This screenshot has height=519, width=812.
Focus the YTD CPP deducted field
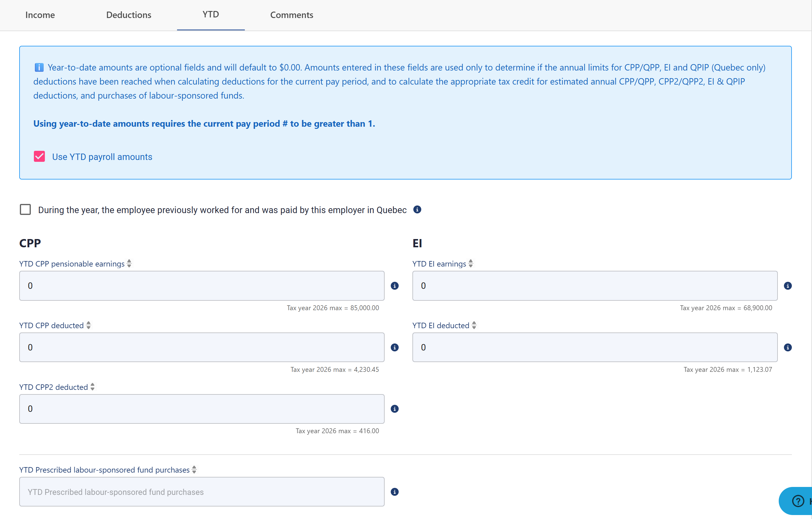point(202,347)
